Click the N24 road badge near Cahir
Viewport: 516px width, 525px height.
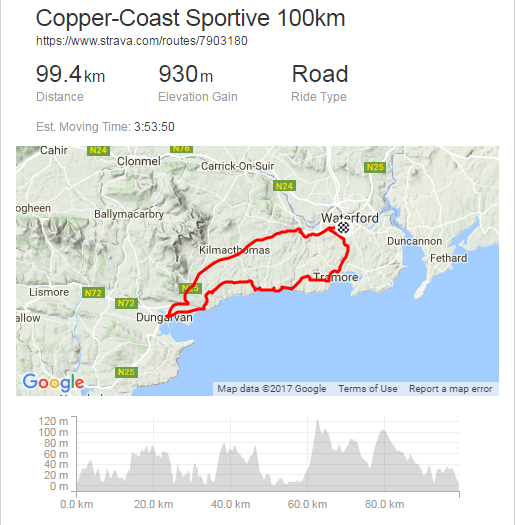tap(98, 150)
